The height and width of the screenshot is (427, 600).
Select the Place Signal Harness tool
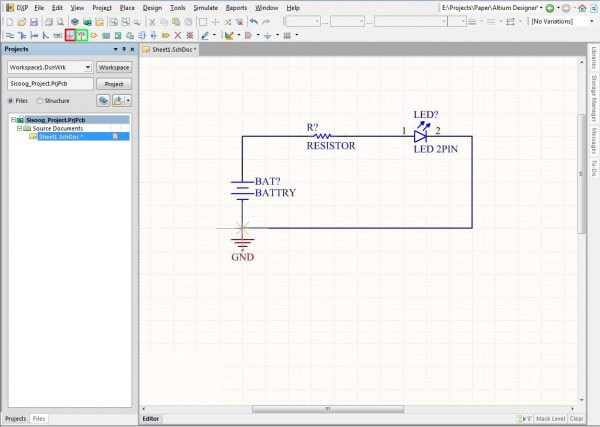point(34,36)
